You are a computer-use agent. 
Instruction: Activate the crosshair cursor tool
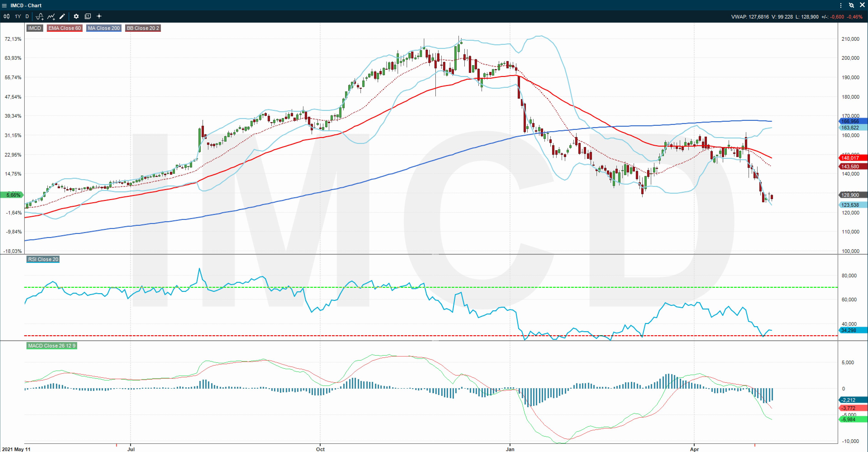pos(99,16)
